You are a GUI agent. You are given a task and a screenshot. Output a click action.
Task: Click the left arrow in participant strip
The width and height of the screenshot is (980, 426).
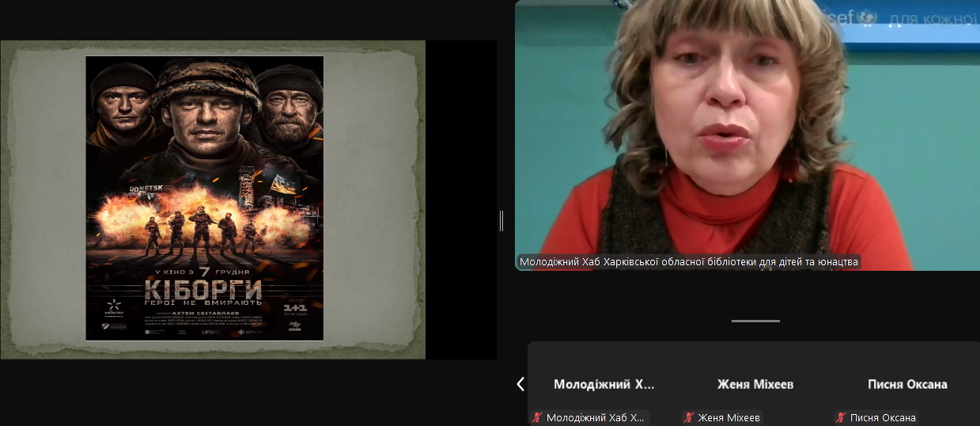point(520,384)
